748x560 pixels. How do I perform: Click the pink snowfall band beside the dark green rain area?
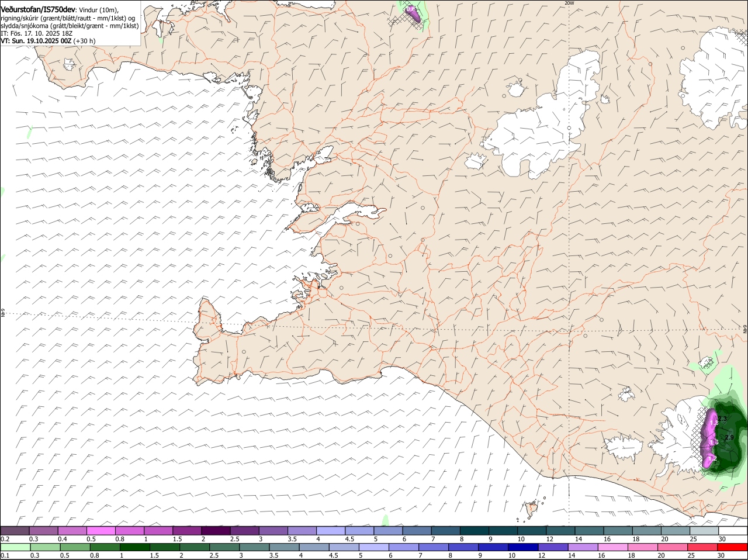(710, 440)
